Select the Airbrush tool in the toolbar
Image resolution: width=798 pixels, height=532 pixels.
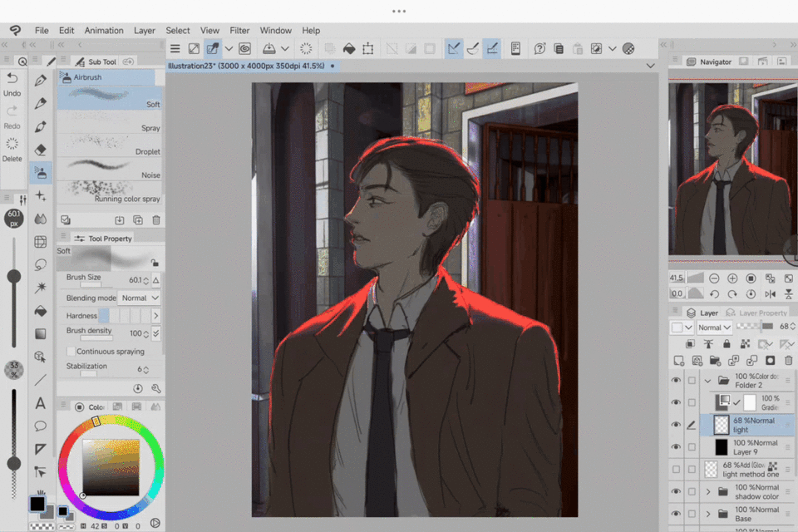click(40, 173)
